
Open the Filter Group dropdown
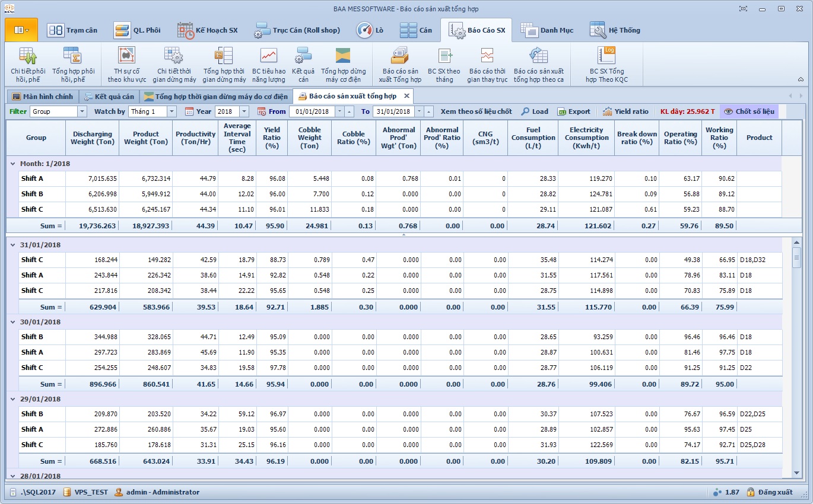[x=82, y=111]
